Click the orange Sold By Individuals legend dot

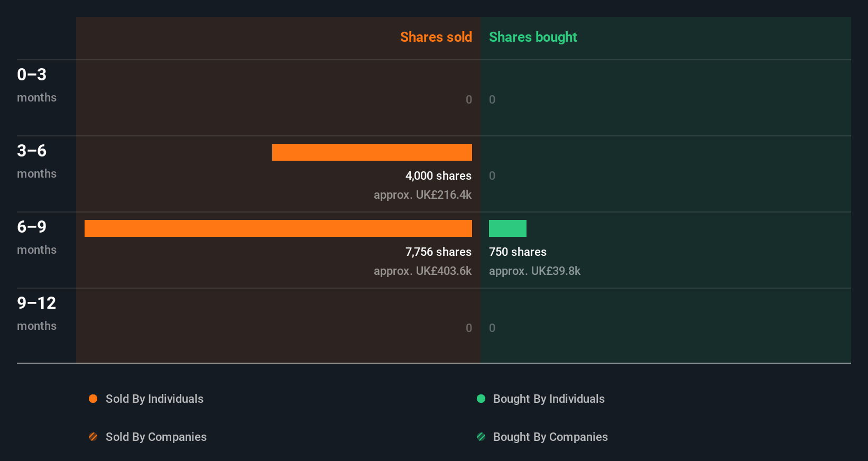click(x=93, y=399)
